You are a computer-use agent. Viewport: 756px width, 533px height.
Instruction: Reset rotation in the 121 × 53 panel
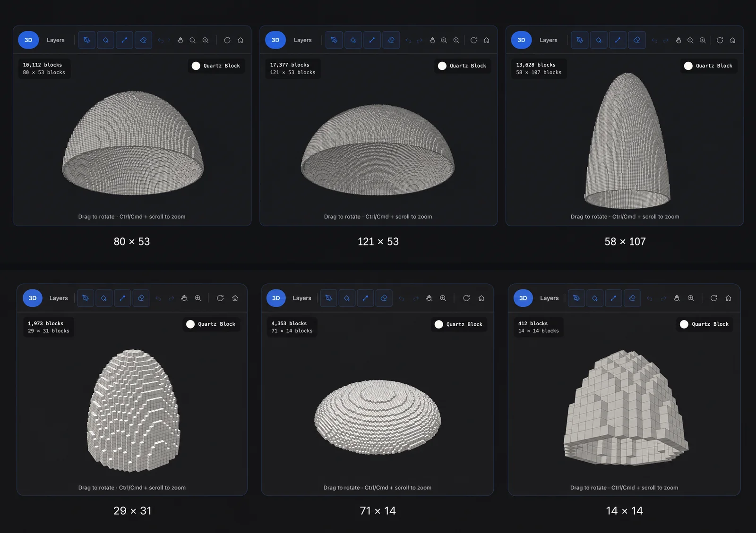point(473,40)
